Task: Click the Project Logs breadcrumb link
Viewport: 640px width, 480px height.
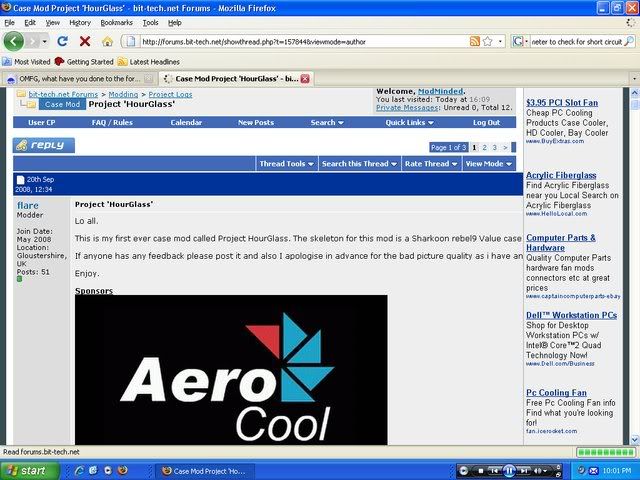Action: point(170,94)
